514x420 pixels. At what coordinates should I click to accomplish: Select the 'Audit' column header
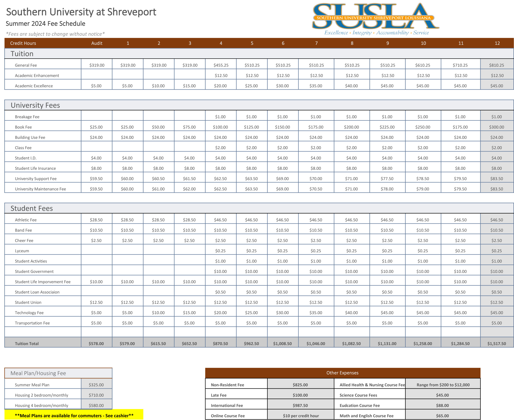(97, 43)
